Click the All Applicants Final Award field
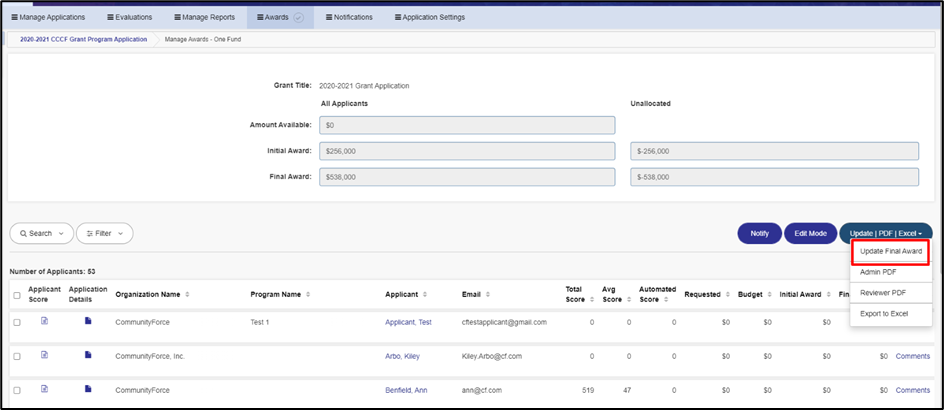 [467, 177]
